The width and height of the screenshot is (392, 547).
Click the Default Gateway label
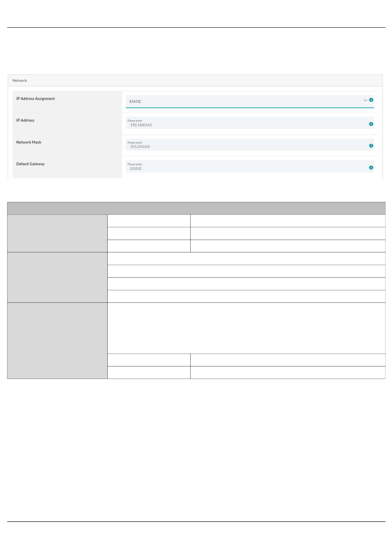pos(31,164)
